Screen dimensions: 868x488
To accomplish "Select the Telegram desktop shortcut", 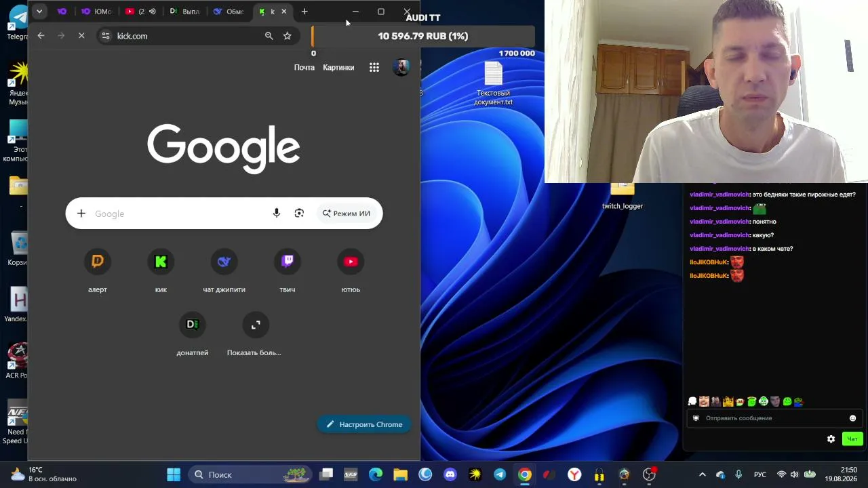I will click(18, 22).
